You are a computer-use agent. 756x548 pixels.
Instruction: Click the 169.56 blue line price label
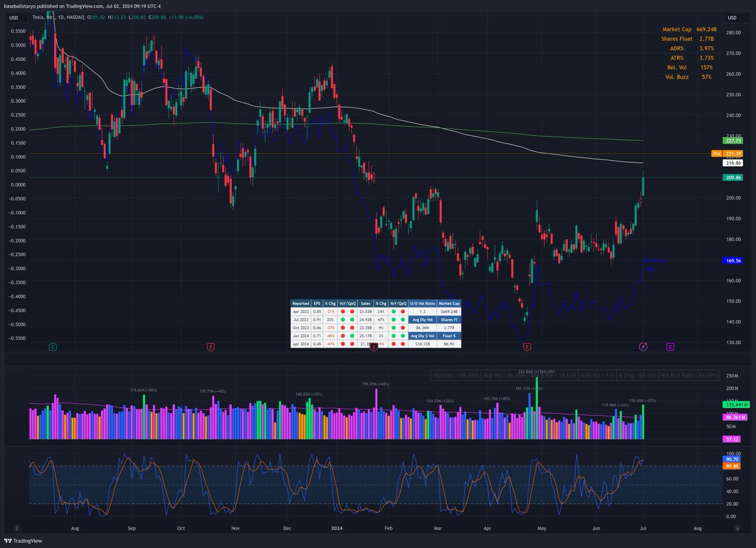coord(732,260)
